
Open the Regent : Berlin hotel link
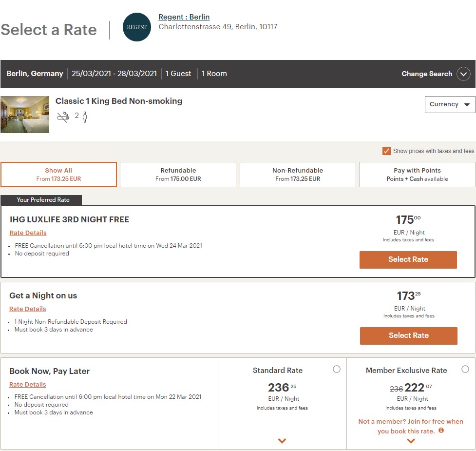pyautogui.click(x=184, y=17)
